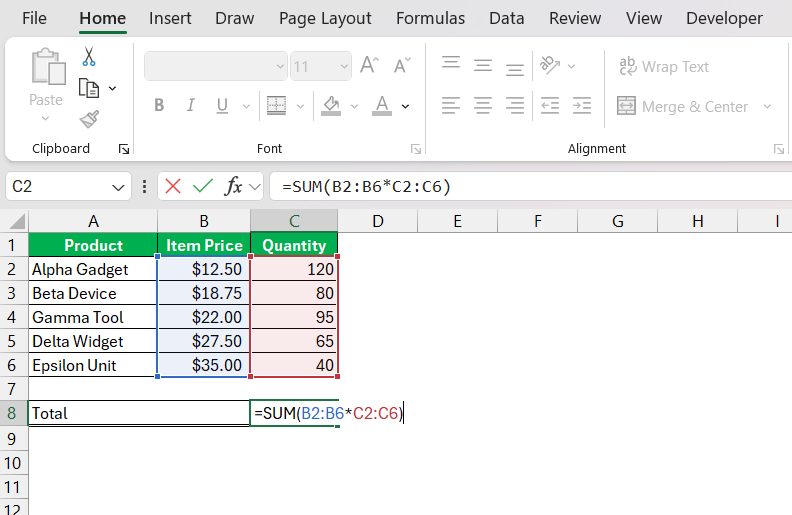This screenshot has height=515, width=792.
Task: Click Middle Align icon
Action: 483,66
